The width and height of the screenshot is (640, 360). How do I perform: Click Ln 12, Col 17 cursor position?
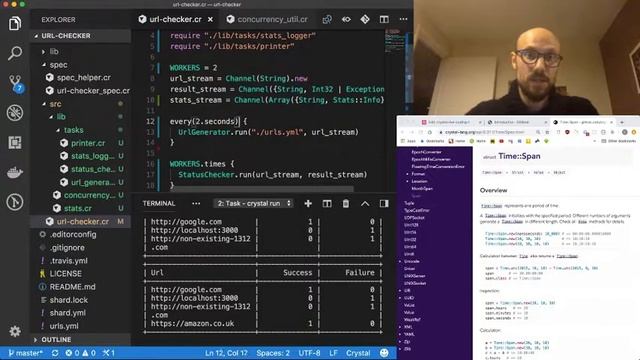[226, 353]
